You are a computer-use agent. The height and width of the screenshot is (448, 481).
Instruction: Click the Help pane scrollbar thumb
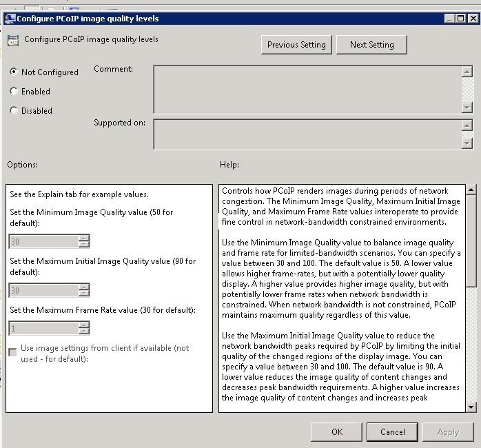471,241
